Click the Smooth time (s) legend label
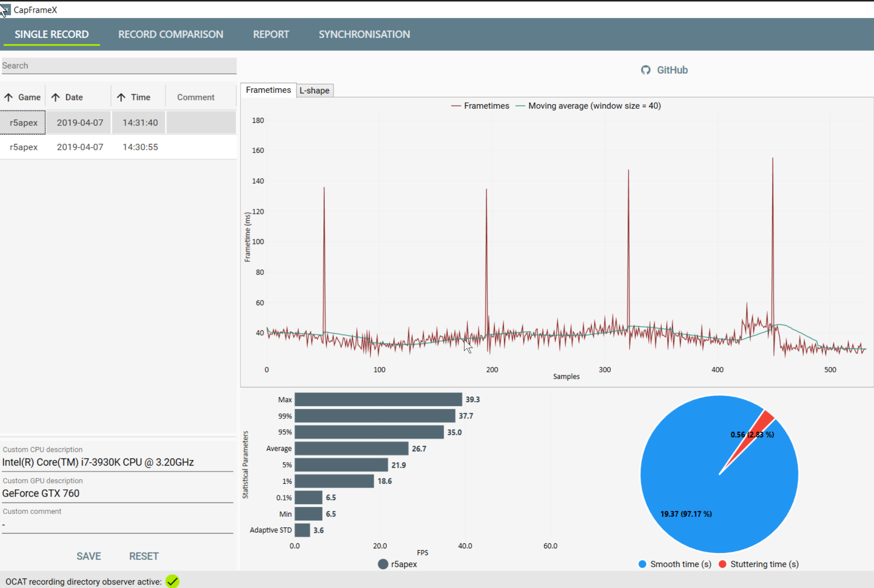The height and width of the screenshot is (588, 874). coord(681,564)
